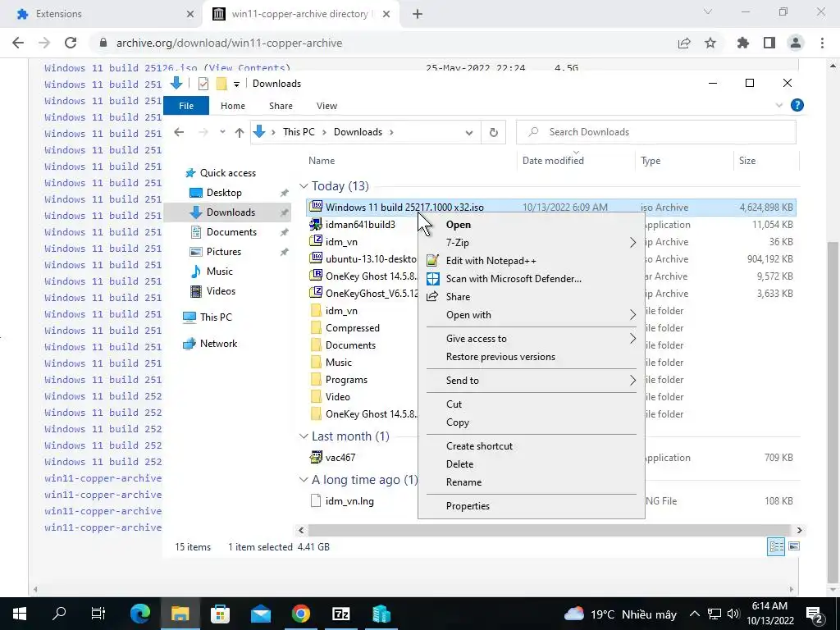Select the Compressed folder
The image size is (840, 630).
(352, 328)
